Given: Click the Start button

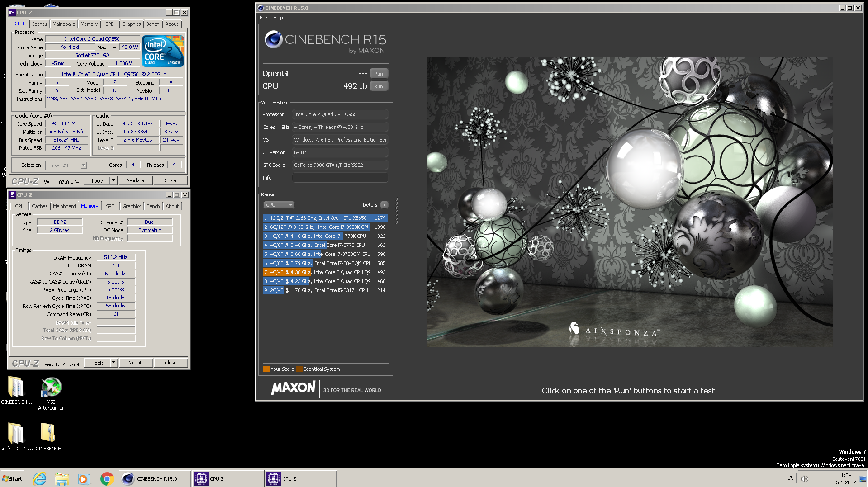Looking at the screenshot, I should click(x=12, y=478).
